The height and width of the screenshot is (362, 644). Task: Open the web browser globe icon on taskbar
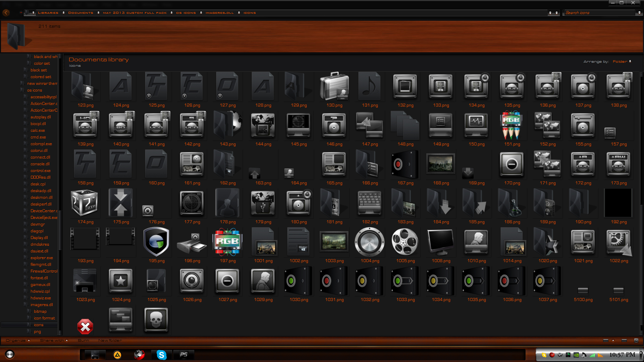(x=139, y=354)
